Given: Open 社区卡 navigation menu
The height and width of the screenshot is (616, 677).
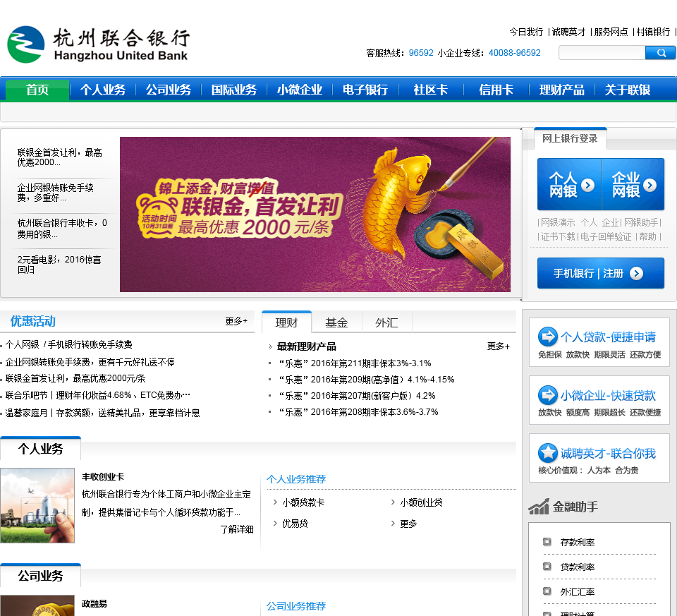Looking at the screenshot, I should (x=430, y=90).
